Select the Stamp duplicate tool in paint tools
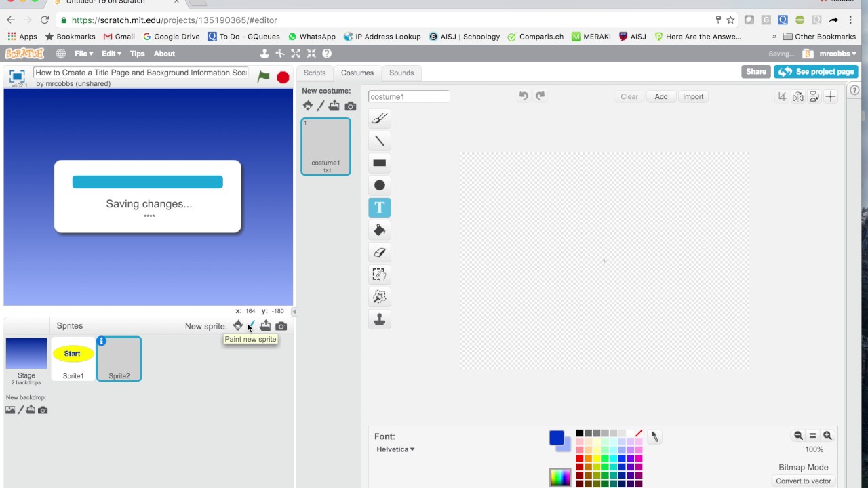This screenshot has height=488, width=868. click(x=380, y=319)
